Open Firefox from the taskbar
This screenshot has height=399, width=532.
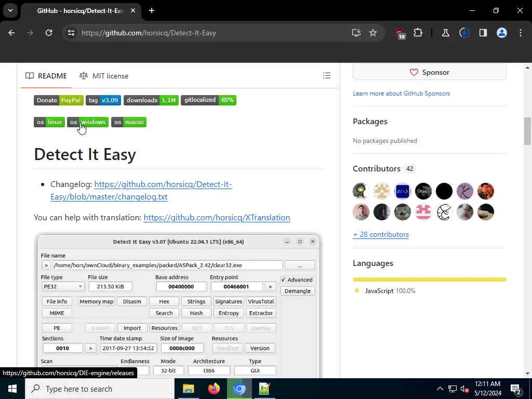pyautogui.click(x=214, y=389)
